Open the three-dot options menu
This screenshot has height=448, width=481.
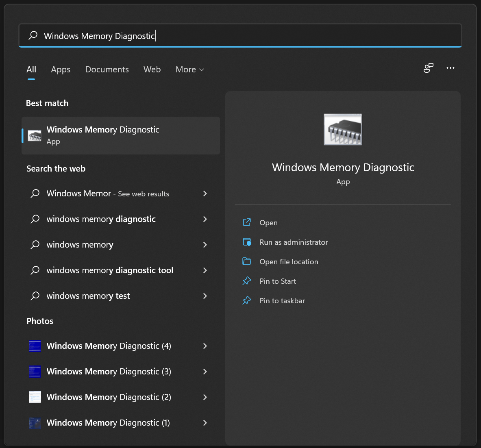[x=450, y=68]
